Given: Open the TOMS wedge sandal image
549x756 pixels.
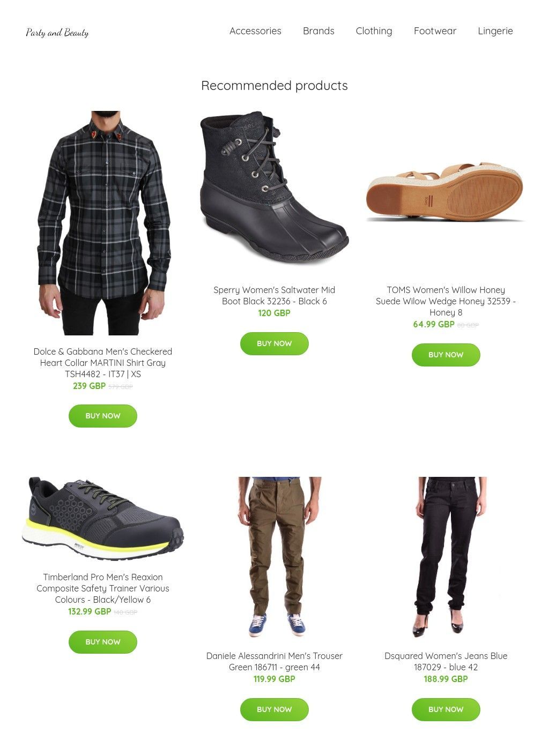Looking at the screenshot, I should pyautogui.click(x=446, y=192).
